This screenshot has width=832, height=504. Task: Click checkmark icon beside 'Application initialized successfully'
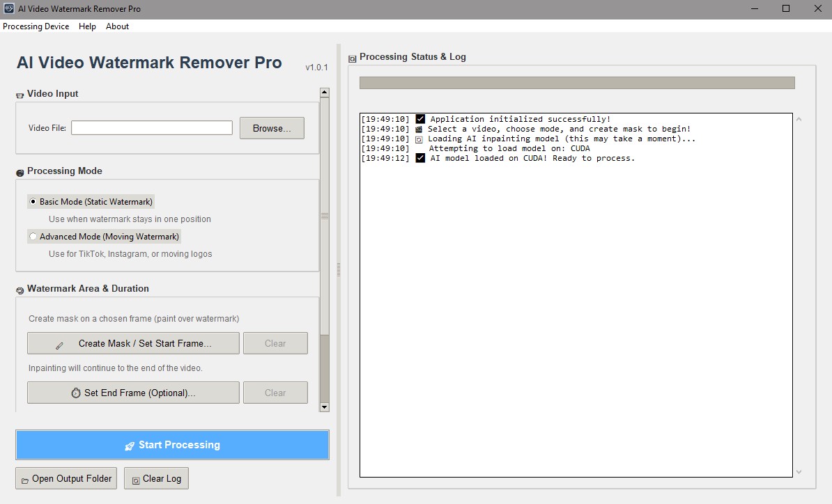(420, 119)
